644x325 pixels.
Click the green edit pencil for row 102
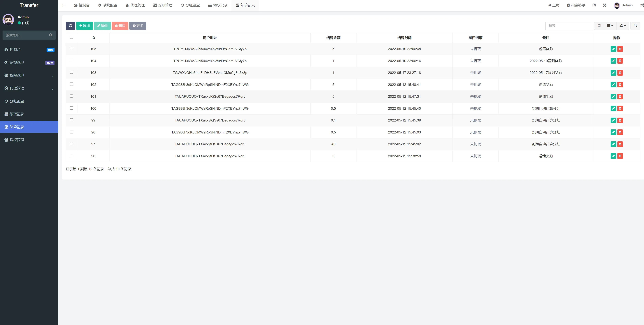point(613,85)
